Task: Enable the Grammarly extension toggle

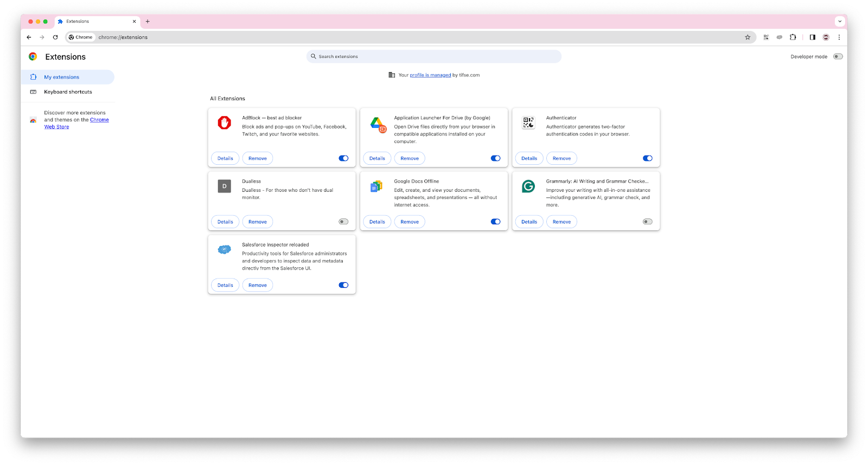Action: pos(647,222)
